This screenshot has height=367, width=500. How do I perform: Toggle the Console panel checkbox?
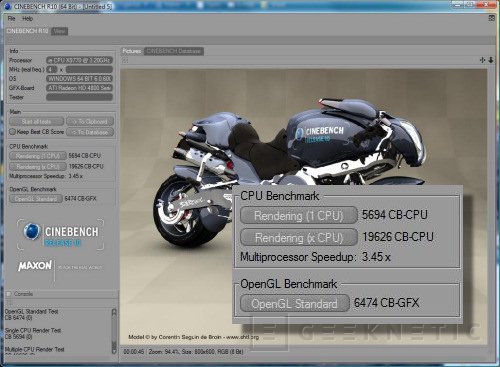[9, 294]
